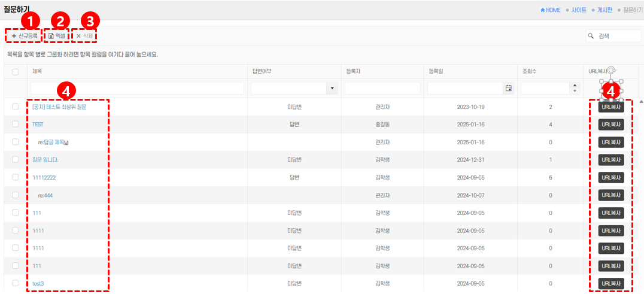Decrease the 조회수 filter with down arrow
Screen dimensions: 644x294
[575, 92]
